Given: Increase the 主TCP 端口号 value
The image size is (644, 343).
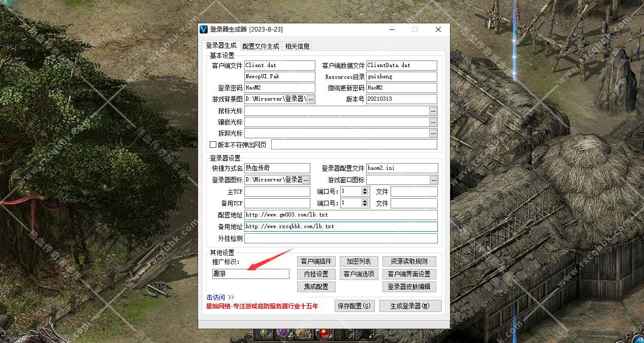Looking at the screenshot, I should (x=365, y=190).
